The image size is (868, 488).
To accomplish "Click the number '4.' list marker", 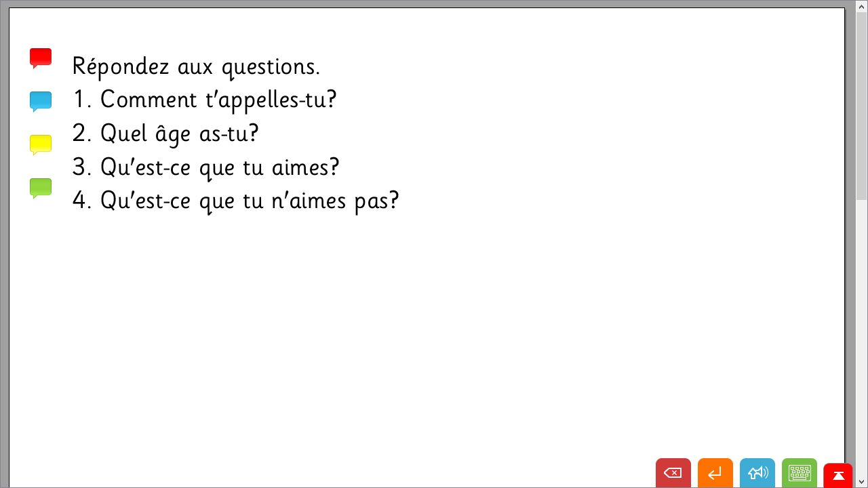I will point(81,201).
